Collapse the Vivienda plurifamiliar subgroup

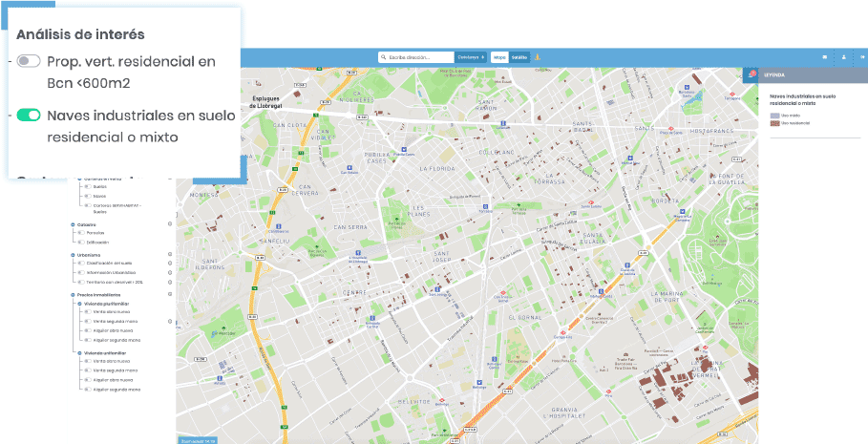tap(79, 304)
